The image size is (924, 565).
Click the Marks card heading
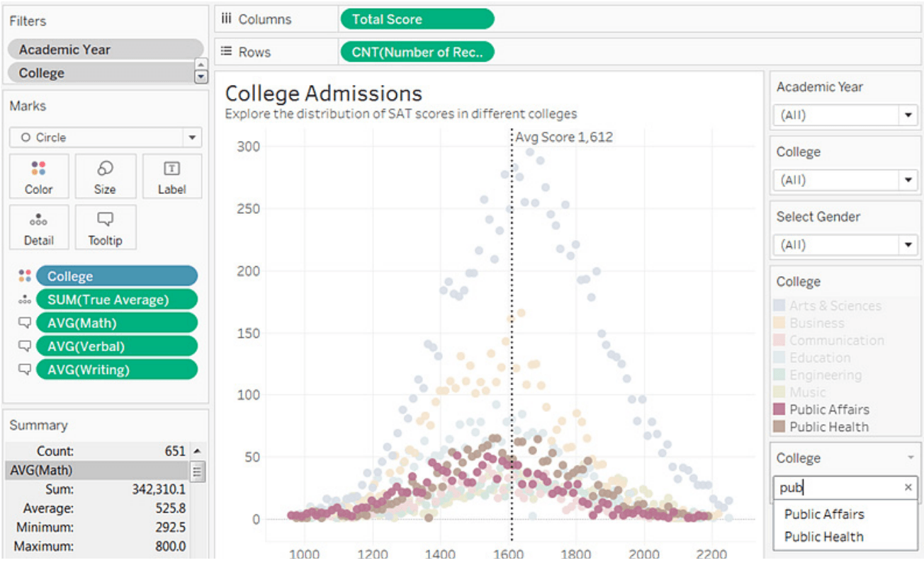[x=28, y=105]
